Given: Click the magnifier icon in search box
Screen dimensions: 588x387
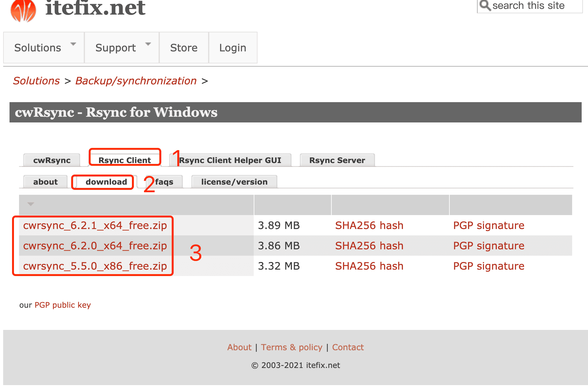Looking at the screenshot, I should 485,5.
